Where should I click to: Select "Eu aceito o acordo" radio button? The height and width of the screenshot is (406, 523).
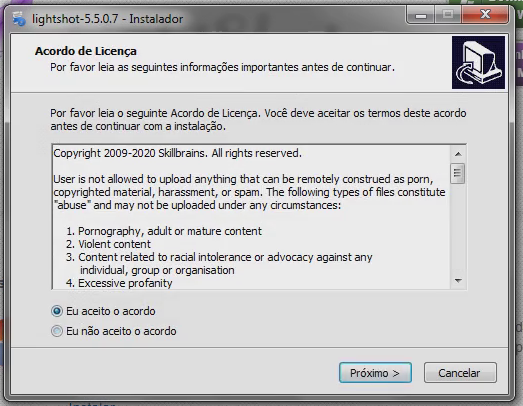57,311
